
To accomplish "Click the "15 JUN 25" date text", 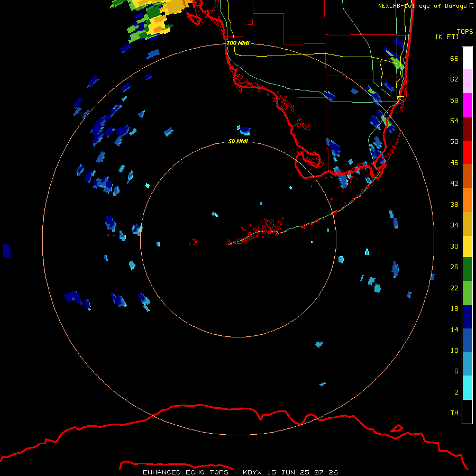I will [x=288, y=472].
